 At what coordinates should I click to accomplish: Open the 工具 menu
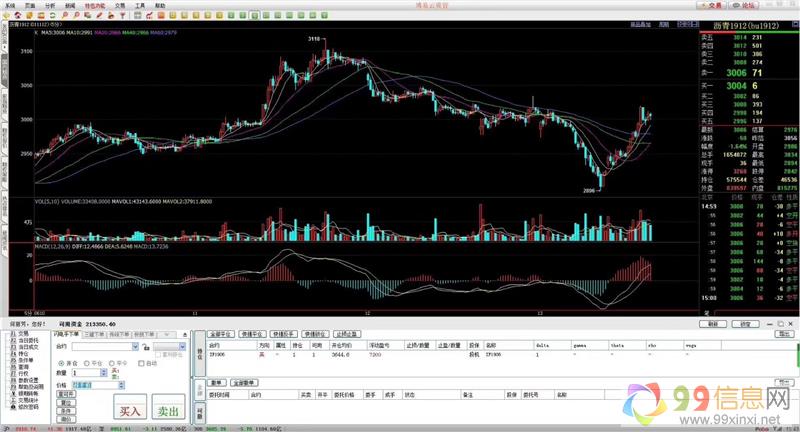pyautogui.click(x=140, y=5)
